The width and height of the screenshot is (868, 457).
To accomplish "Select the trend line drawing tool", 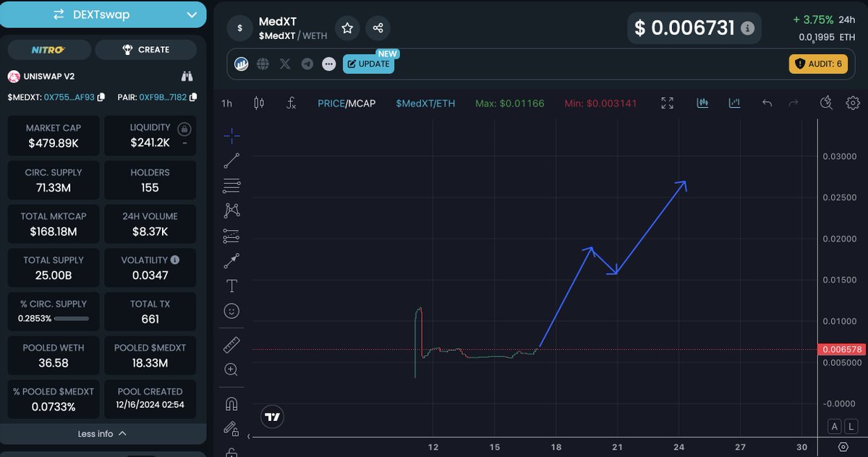I will 231,161.
